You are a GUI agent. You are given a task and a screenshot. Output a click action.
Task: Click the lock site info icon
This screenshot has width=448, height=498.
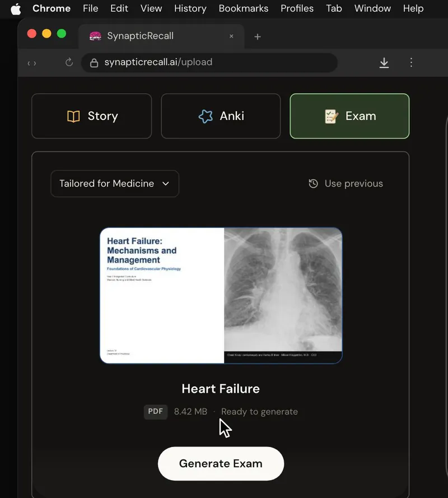pyautogui.click(x=94, y=63)
